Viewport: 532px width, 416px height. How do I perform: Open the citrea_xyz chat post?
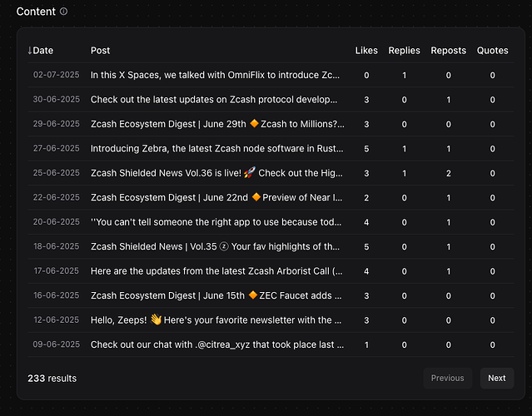[x=215, y=344]
